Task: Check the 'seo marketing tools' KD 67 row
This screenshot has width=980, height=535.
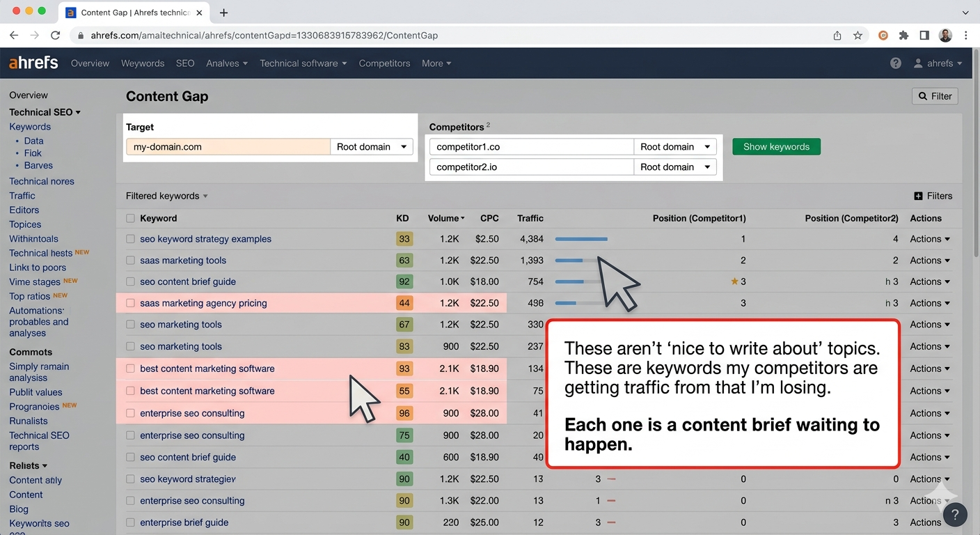Action: pos(130,325)
